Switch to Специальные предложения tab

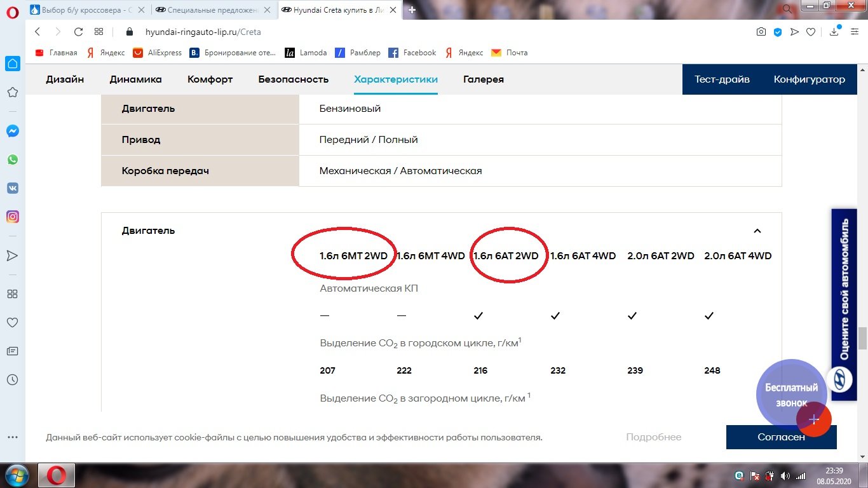(213, 10)
